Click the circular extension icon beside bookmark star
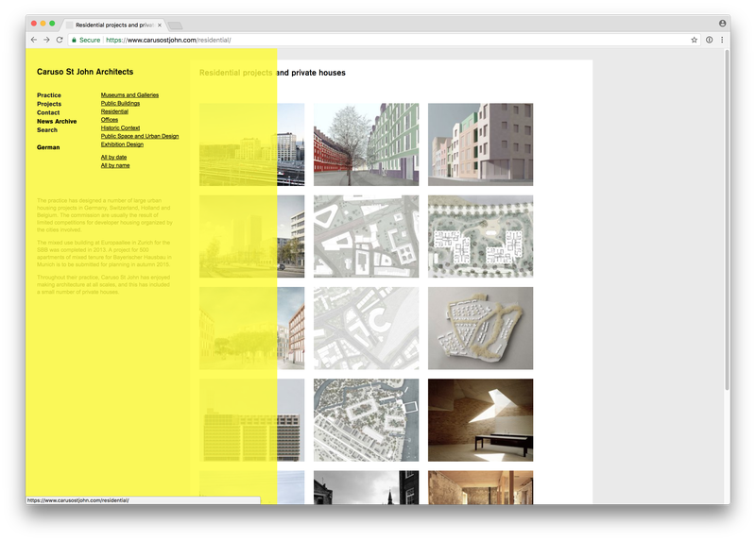Image resolution: width=756 pixels, height=541 pixels. tap(710, 40)
